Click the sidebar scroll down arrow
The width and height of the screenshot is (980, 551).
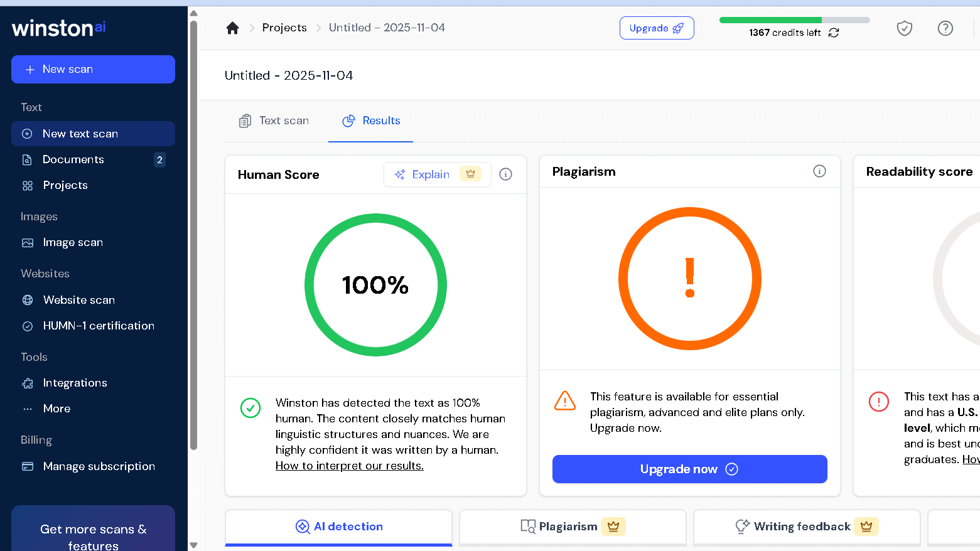pos(193,545)
